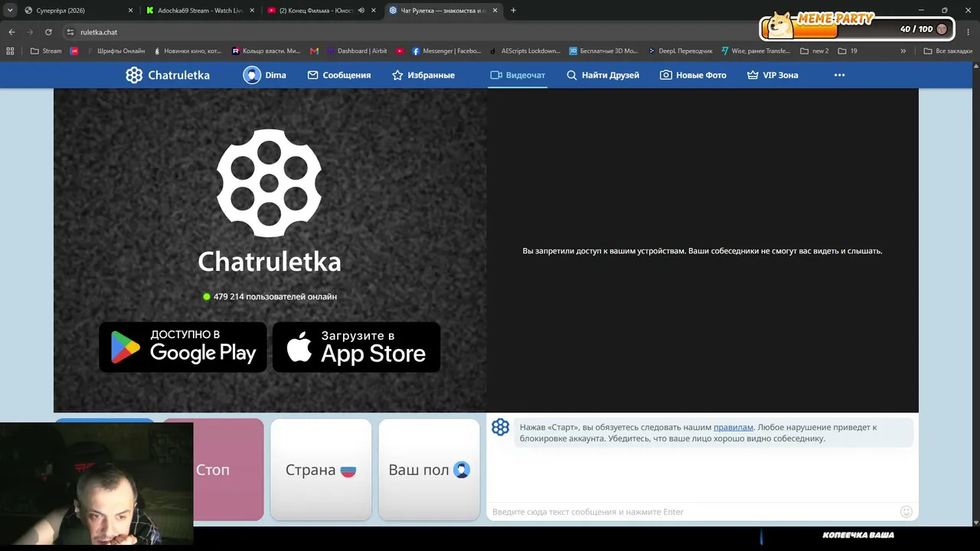Screen dimensions: 980x551
Task: Switch to the Adochka69 Stream browser tab
Action: pyautogui.click(x=200, y=11)
